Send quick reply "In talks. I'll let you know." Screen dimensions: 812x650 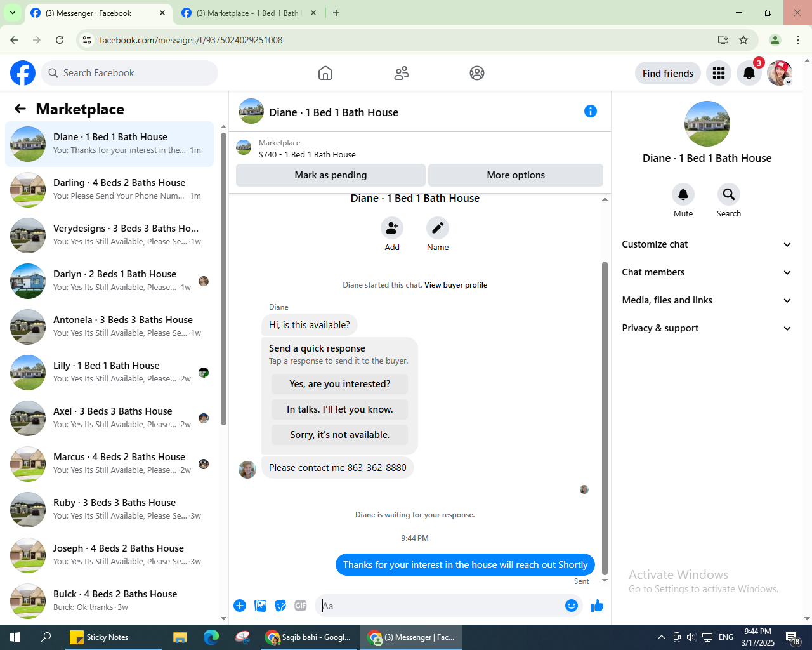tap(340, 409)
